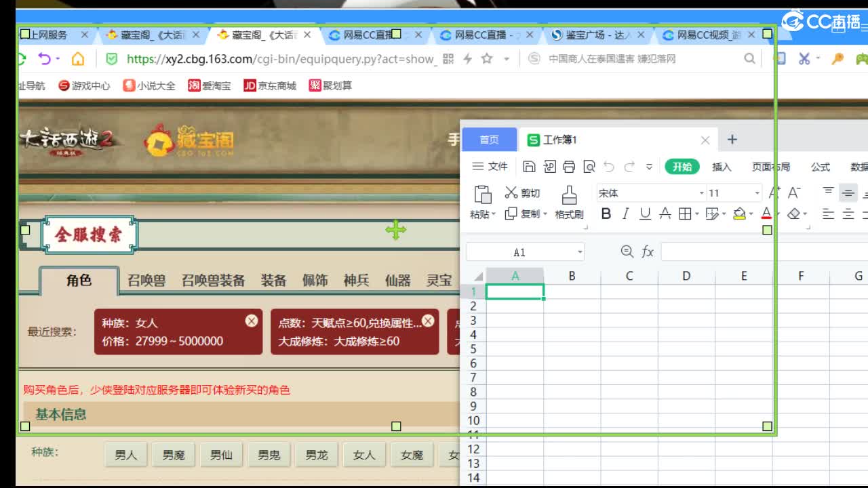
Task: Apply bold formatting in WPS
Action: (606, 214)
